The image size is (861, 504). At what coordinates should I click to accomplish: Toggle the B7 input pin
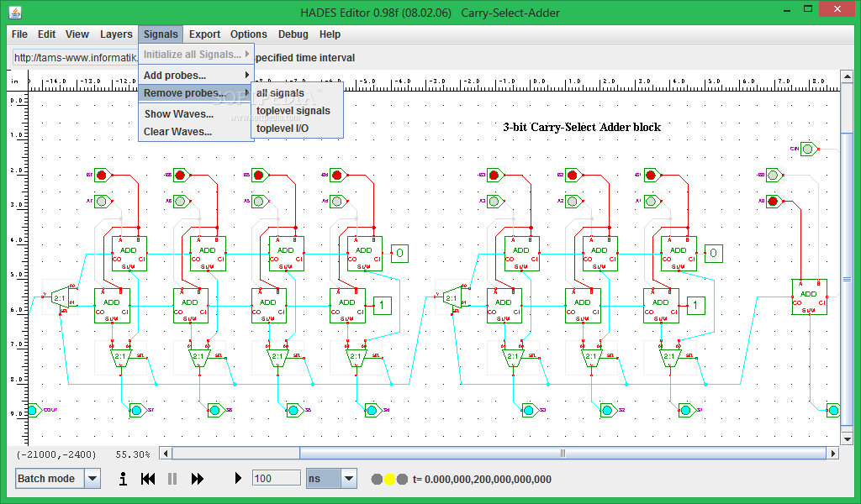[x=102, y=176]
